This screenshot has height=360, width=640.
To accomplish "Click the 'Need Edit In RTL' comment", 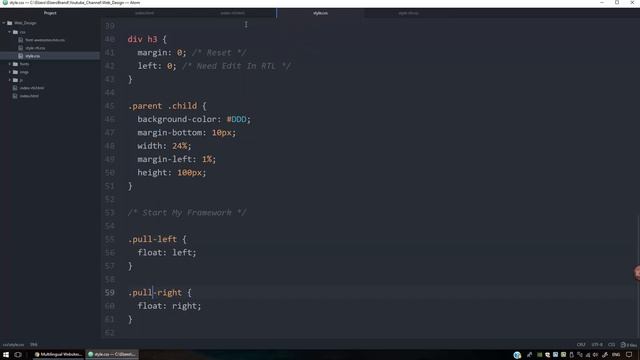I will [x=237, y=66].
